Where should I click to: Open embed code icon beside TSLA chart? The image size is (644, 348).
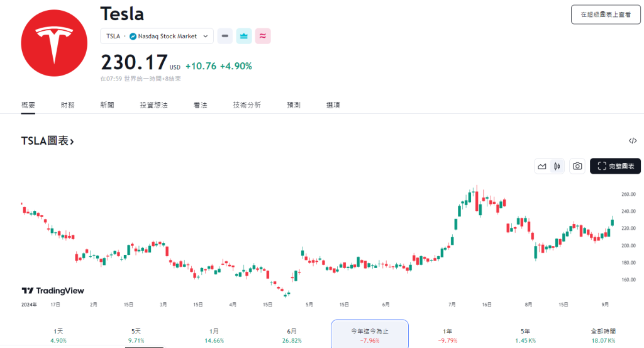click(x=633, y=141)
